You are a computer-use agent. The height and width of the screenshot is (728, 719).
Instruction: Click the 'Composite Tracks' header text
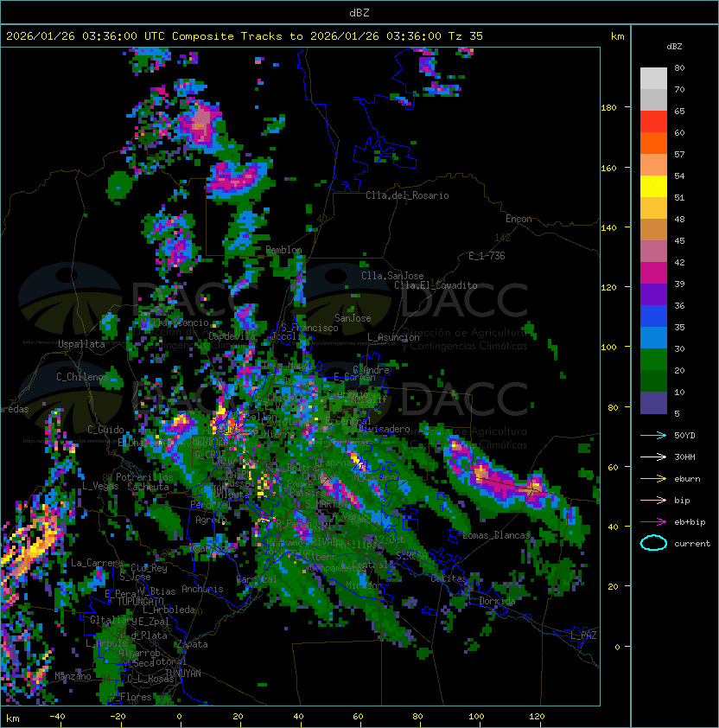point(227,36)
